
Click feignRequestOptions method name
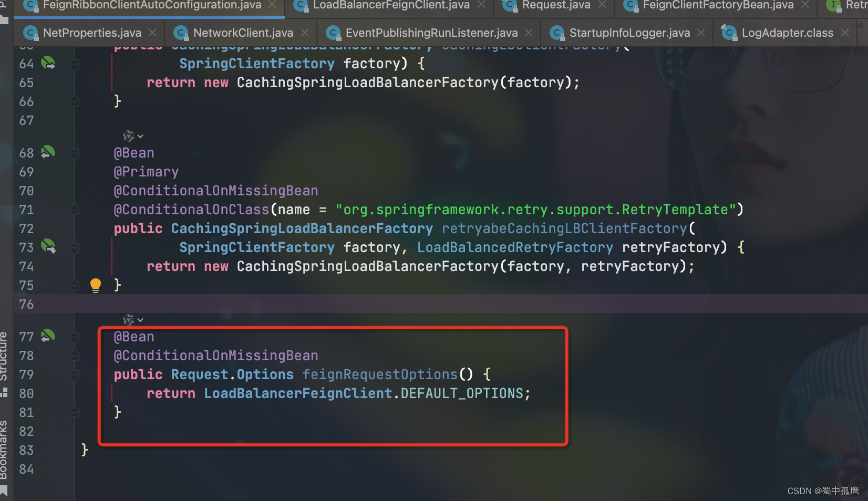point(380,374)
